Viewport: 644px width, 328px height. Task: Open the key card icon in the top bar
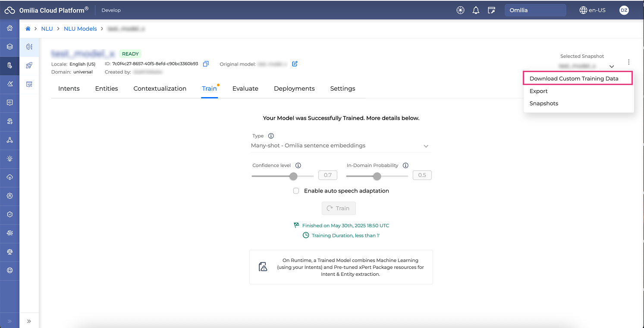pyautogui.click(x=491, y=10)
